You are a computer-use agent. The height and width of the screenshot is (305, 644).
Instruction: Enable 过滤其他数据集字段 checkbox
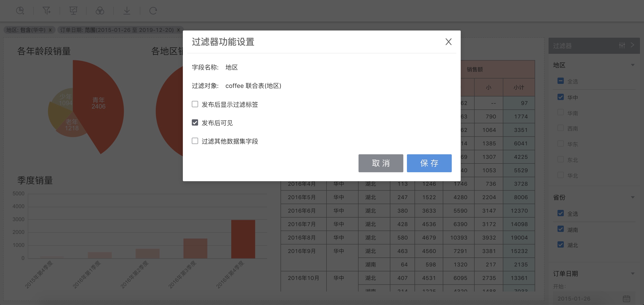coord(195,141)
